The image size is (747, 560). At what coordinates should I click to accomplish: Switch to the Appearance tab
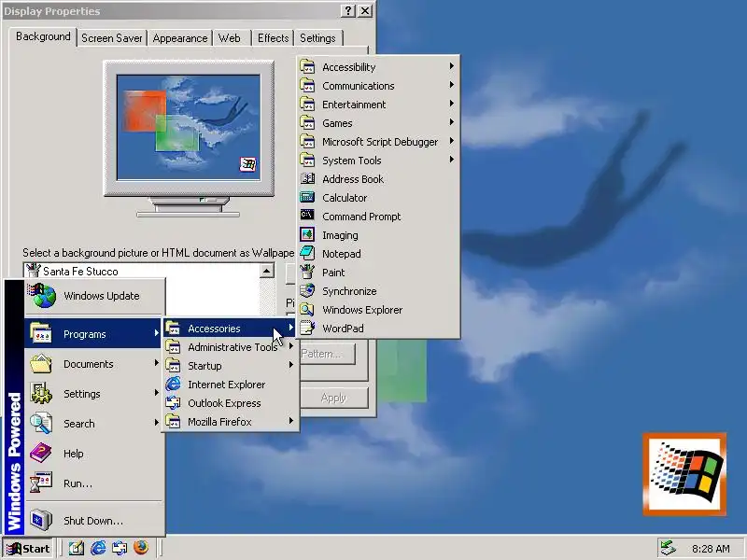point(180,38)
